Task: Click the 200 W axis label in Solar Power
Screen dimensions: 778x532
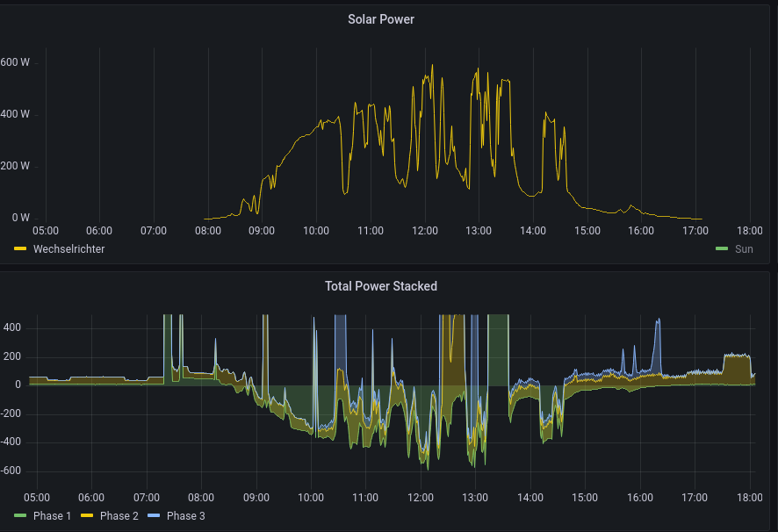Action: coord(15,166)
